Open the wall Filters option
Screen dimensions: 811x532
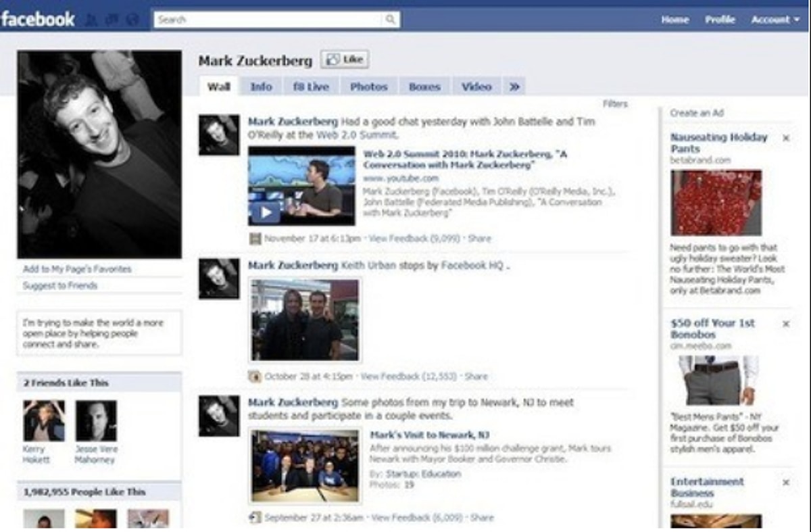point(615,104)
